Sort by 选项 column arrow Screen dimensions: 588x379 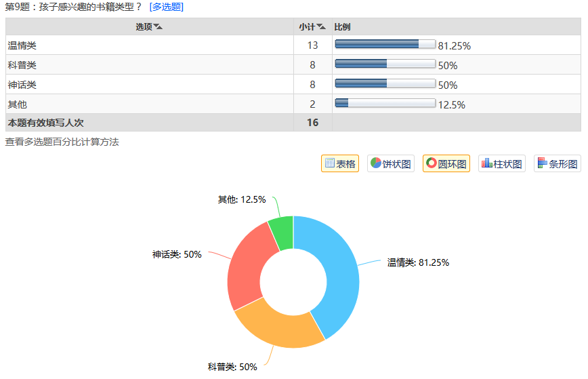coord(159,26)
